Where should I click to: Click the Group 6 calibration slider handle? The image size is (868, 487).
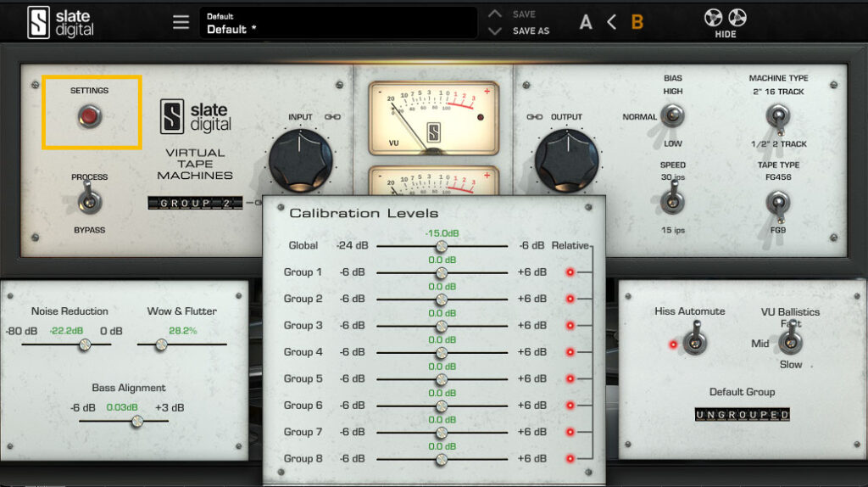click(441, 406)
